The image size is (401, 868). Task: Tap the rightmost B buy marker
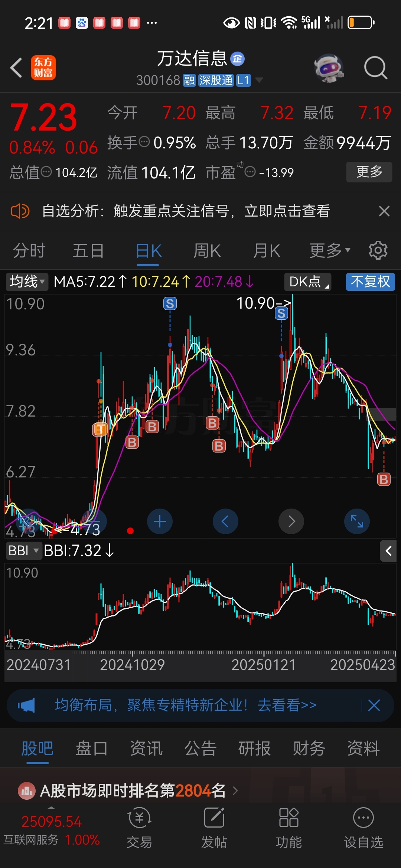[x=384, y=480]
